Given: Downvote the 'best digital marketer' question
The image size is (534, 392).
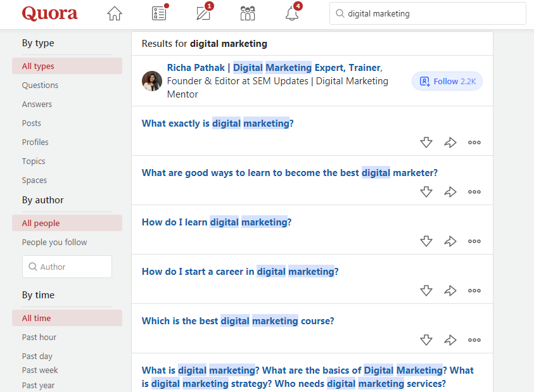Looking at the screenshot, I should 426,192.
